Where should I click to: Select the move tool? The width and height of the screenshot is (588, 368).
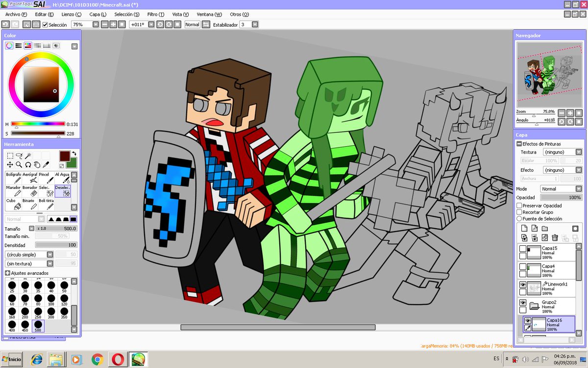click(10, 164)
